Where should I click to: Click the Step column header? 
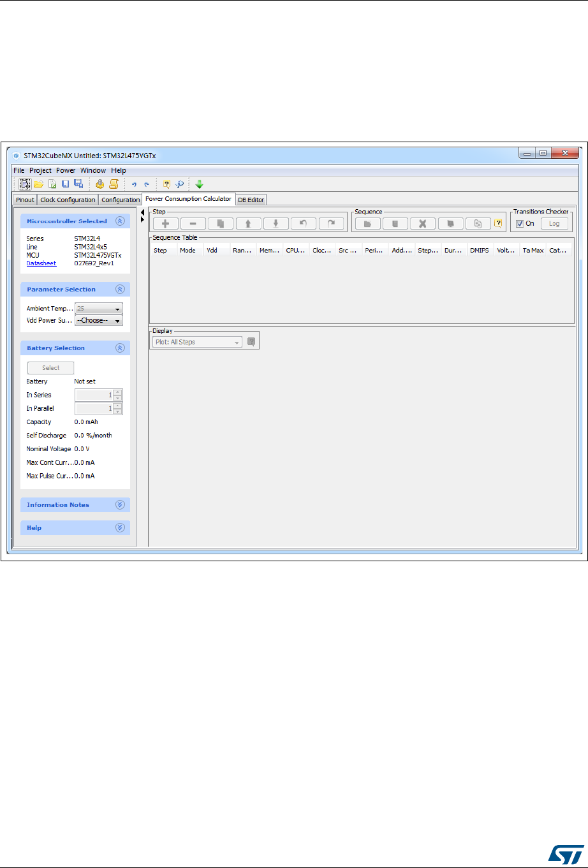[x=164, y=251]
